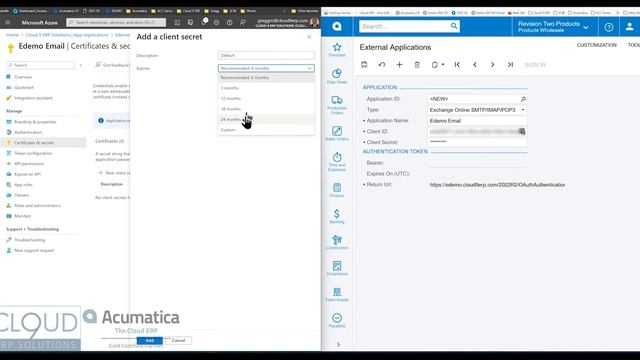Select 18 months expiry option
This screenshot has width=640, height=360.
[x=266, y=109]
